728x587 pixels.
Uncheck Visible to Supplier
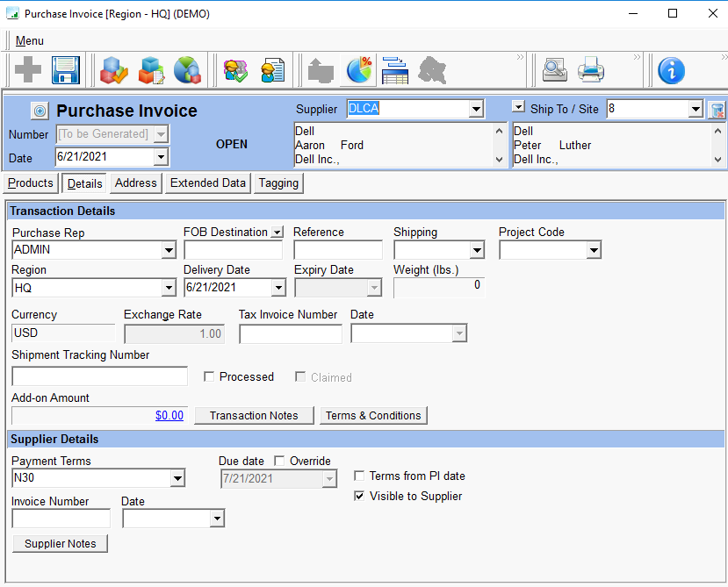359,496
